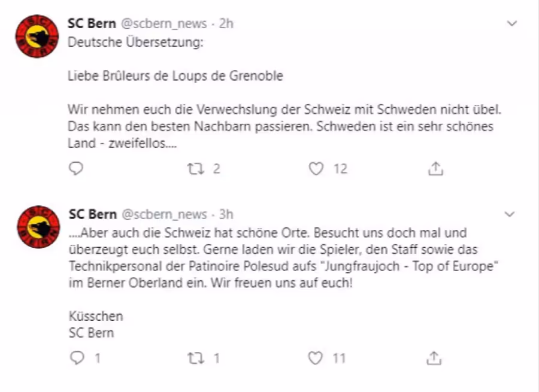539x392 pixels.
Task: Open the 2h timestamp link
Action: 226,23
